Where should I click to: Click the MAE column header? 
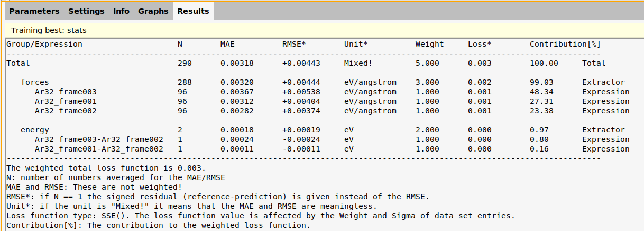click(227, 44)
